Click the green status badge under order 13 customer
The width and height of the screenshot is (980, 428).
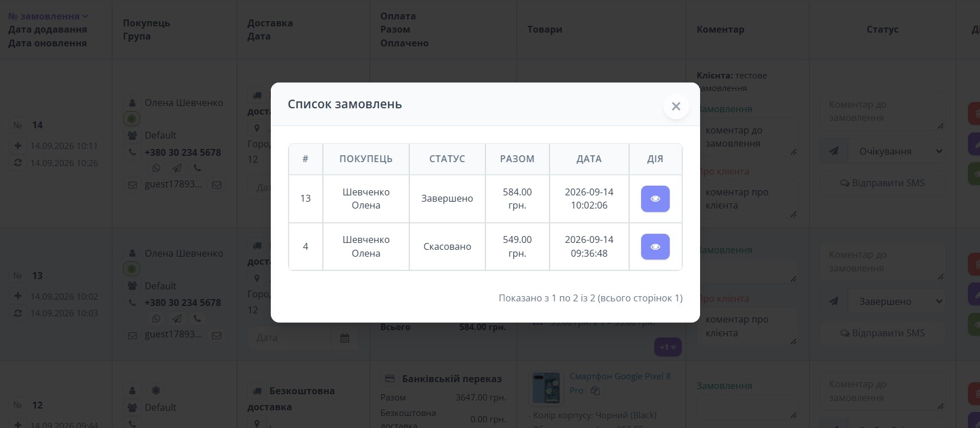132,269
